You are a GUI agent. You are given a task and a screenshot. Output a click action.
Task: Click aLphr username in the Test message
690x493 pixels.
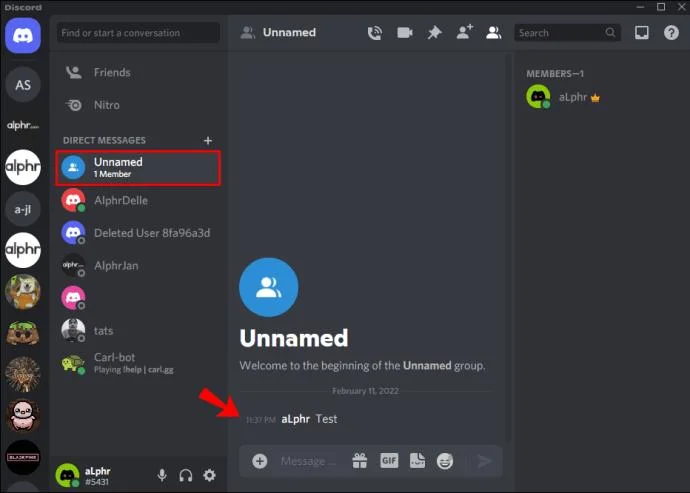(x=295, y=419)
